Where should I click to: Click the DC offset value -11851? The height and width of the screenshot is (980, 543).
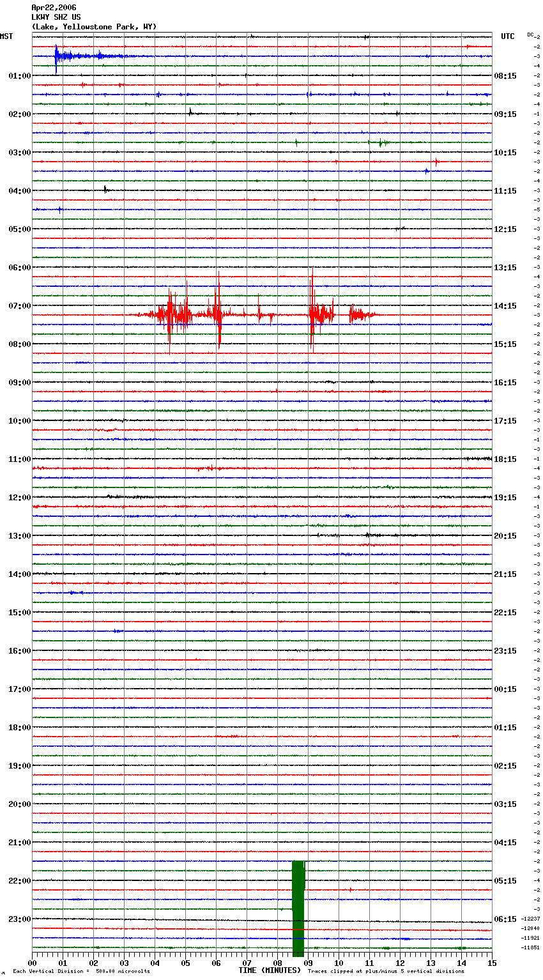click(530, 947)
